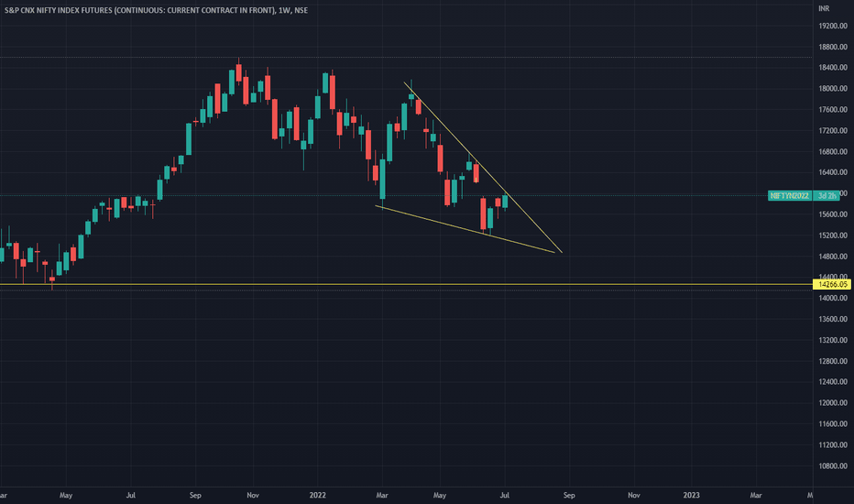Screen dimensions: 854x504
Task: Click the NIFTYN2022 symbol price tag
Action: (790, 195)
